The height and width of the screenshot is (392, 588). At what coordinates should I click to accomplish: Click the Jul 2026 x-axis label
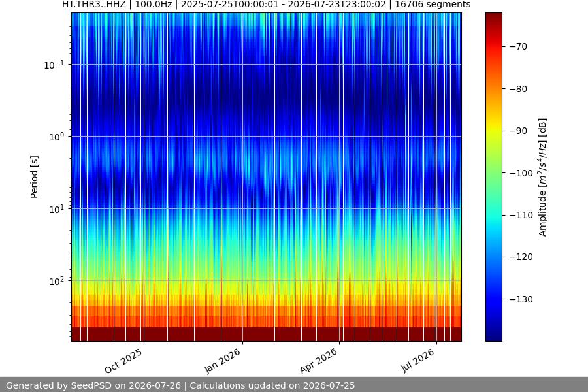pos(417,361)
